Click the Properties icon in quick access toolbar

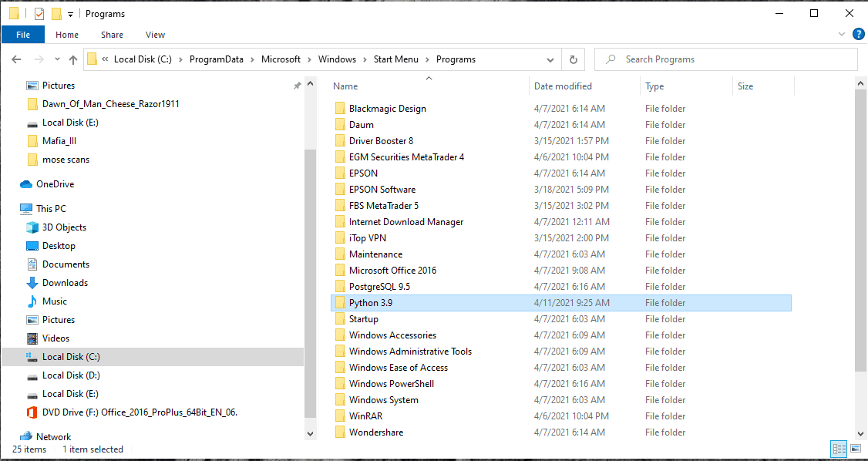(x=39, y=14)
